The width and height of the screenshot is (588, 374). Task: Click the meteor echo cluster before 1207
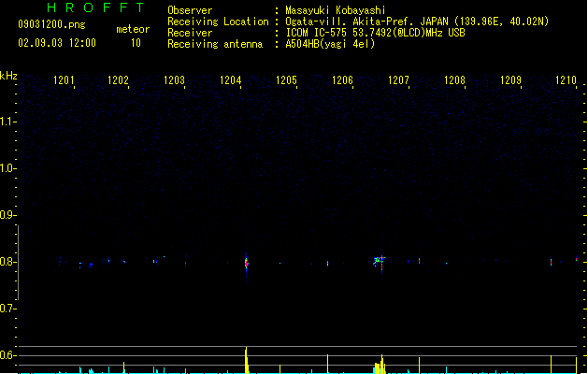click(380, 261)
